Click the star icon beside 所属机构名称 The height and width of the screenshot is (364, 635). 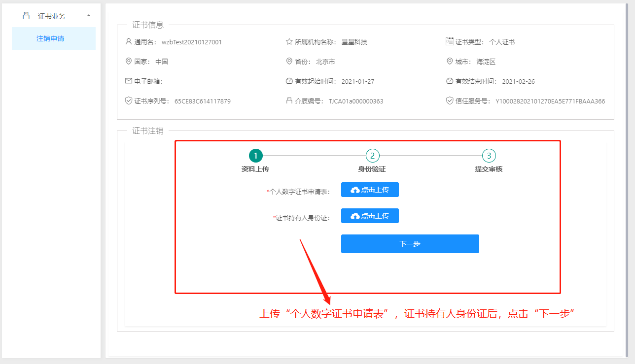(289, 42)
